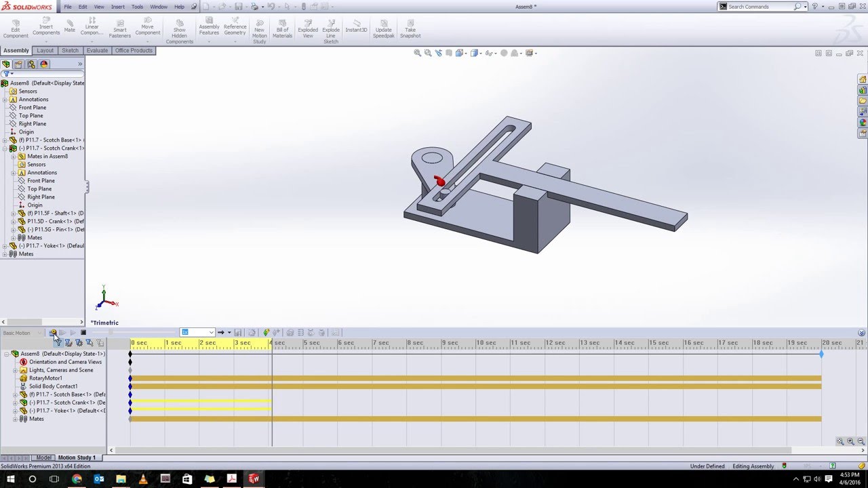868x488 pixels.
Task: Click the Edit Component tool
Action: (x=16, y=27)
